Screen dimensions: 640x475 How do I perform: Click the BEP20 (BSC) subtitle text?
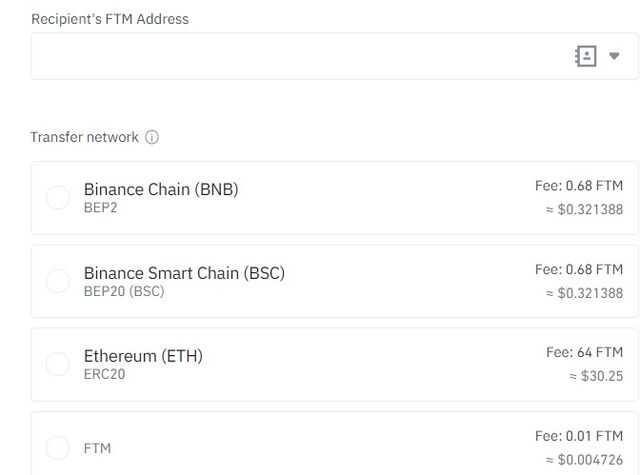coord(124,291)
